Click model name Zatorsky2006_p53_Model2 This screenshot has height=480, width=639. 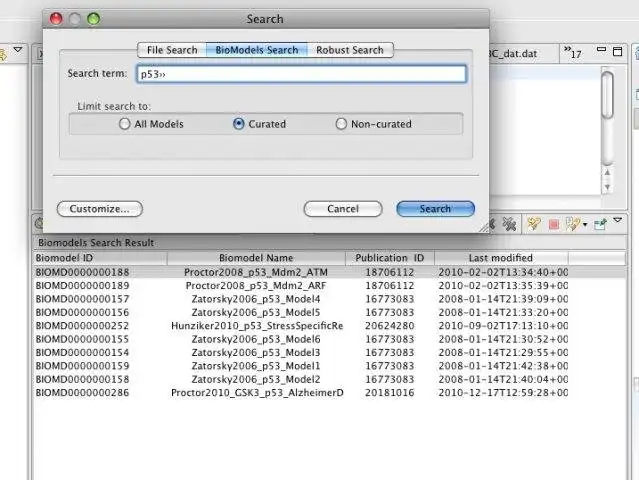point(256,379)
